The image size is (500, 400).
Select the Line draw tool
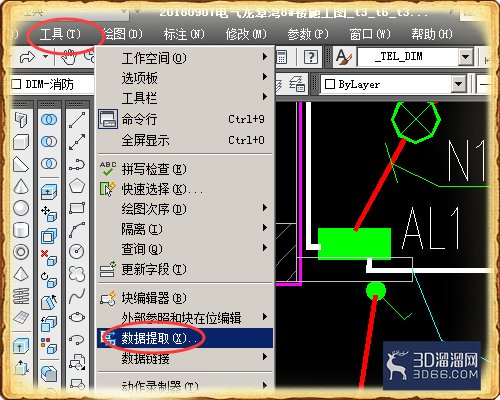(77, 120)
